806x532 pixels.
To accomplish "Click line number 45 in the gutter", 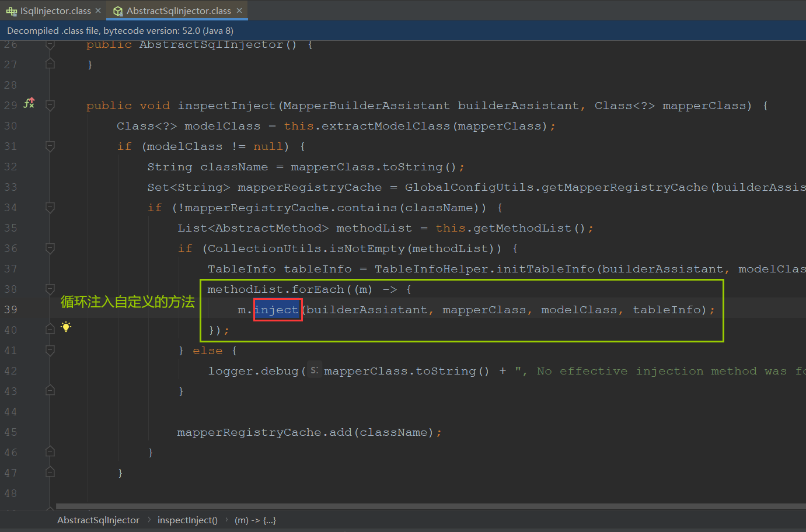I will pyautogui.click(x=11, y=432).
